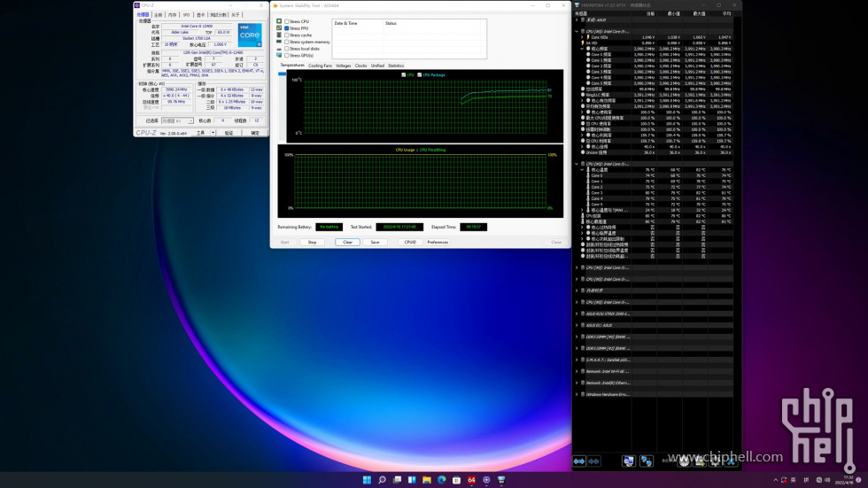
Task: Click the Stress FPU icon
Action: pos(280,27)
